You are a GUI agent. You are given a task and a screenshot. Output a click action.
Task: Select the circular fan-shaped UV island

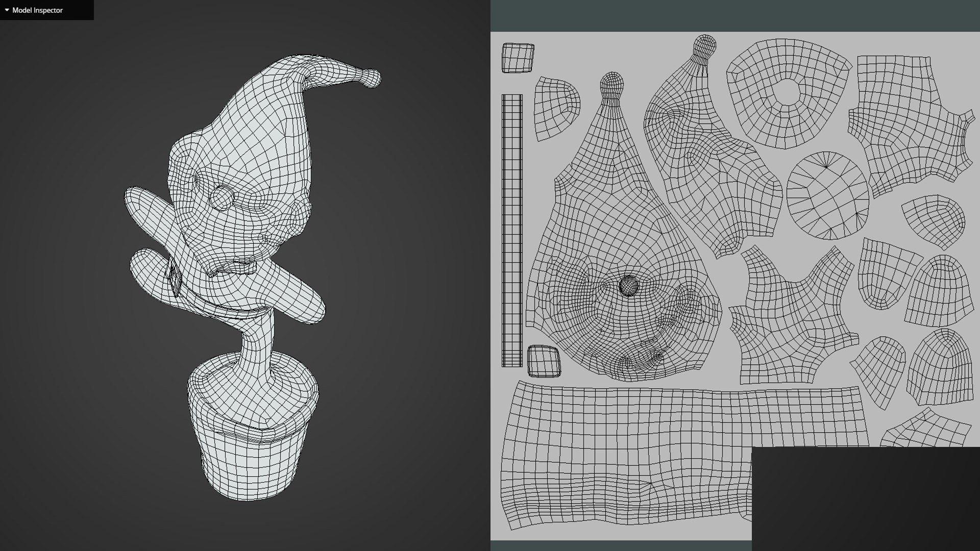click(827, 196)
